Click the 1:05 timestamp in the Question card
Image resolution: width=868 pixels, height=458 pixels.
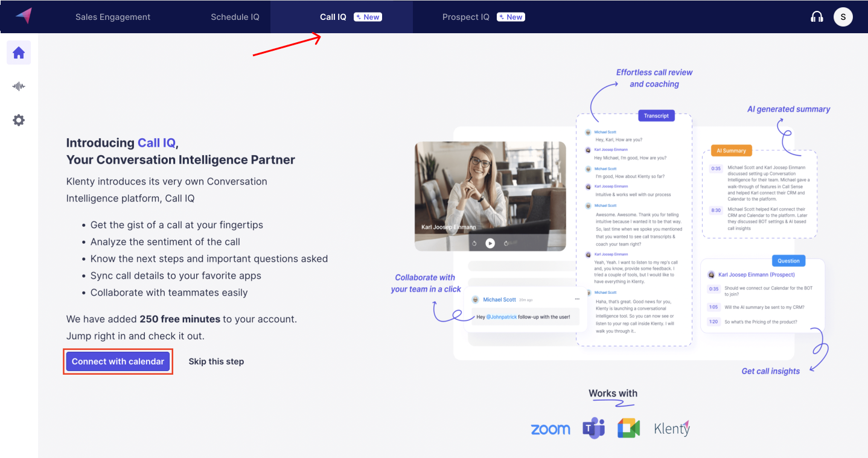(713, 307)
